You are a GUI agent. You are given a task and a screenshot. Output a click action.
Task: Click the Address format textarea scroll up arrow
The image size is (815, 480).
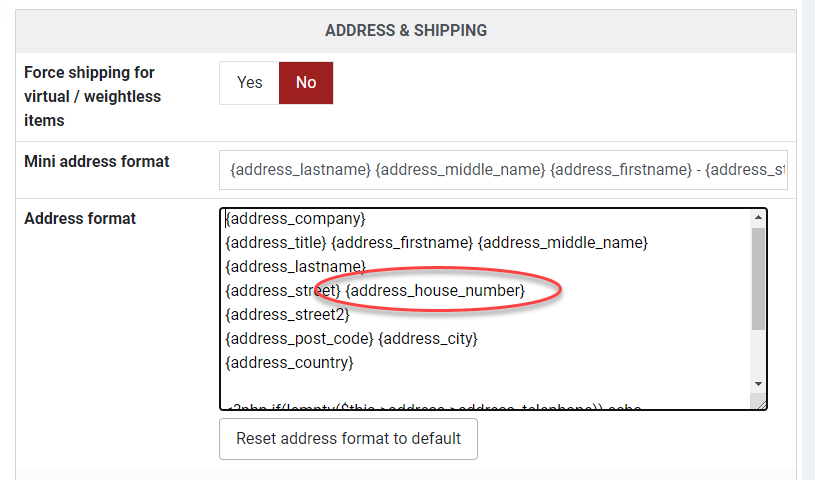[758, 218]
